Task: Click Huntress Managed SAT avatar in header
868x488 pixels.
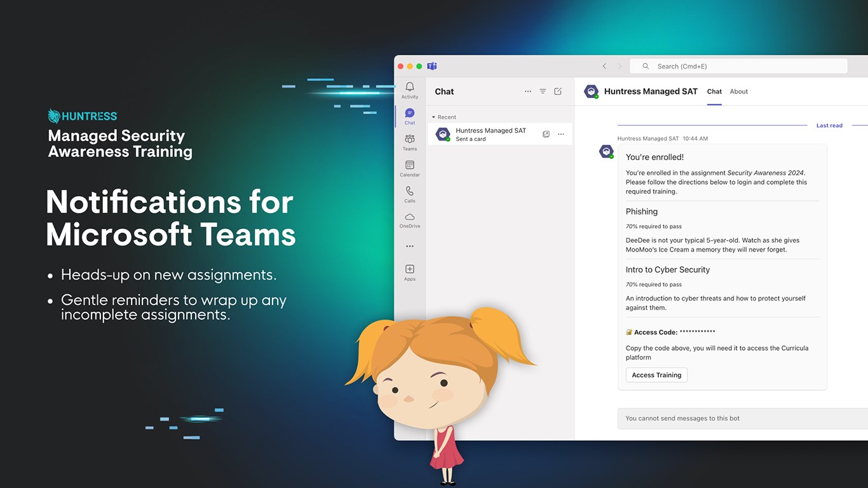Action: pyautogui.click(x=592, y=91)
